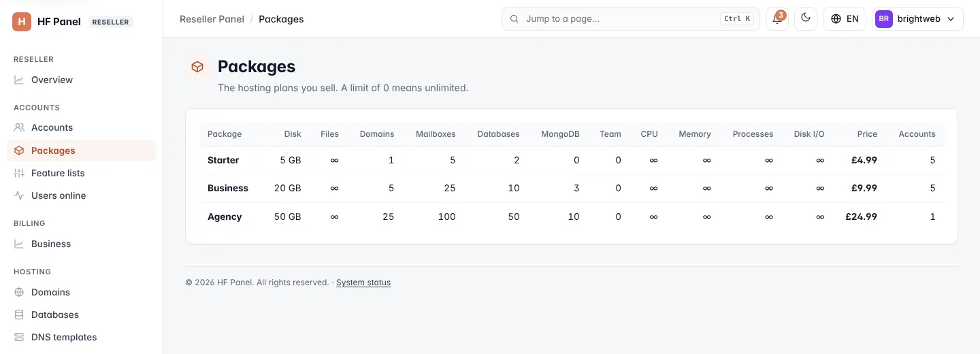The height and width of the screenshot is (354, 980).
Task: Open Business under Billing
Action: [82, 244]
